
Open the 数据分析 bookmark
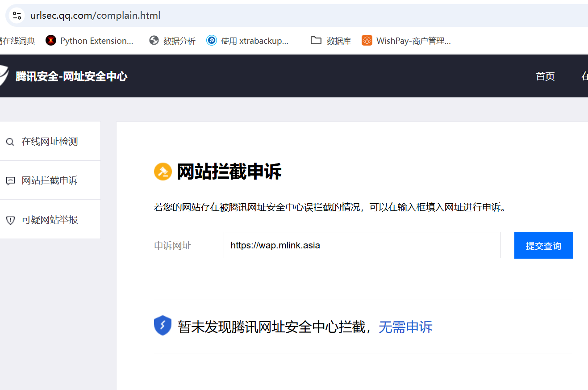pos(172,41)
